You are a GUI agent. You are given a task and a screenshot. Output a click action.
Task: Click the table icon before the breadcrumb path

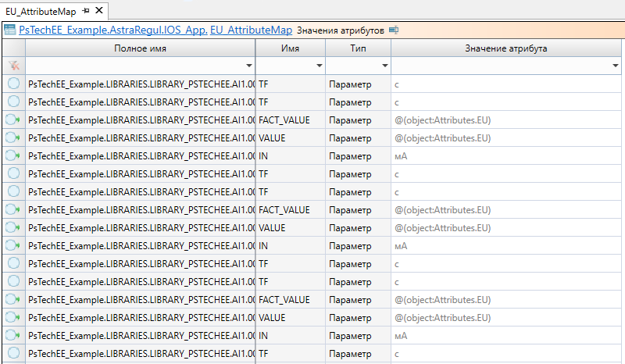click(x=10, y=30)
